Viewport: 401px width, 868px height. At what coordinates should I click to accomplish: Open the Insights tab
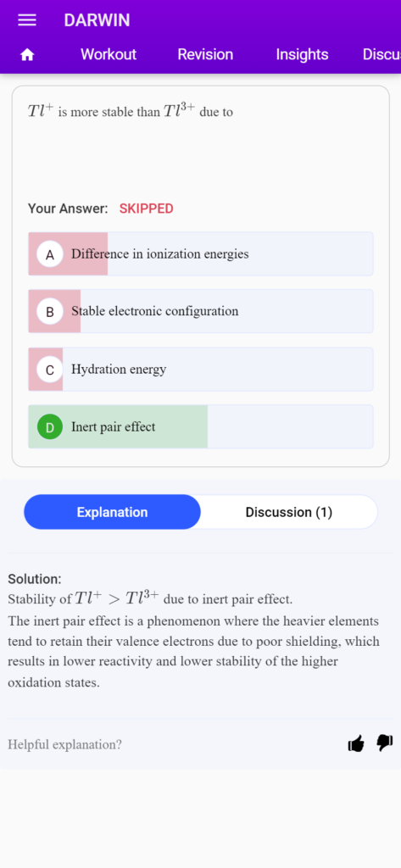[x=302, y=54]
